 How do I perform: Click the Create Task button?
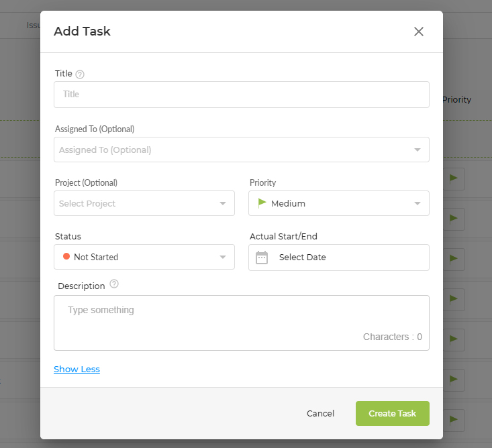coord(393,414)
